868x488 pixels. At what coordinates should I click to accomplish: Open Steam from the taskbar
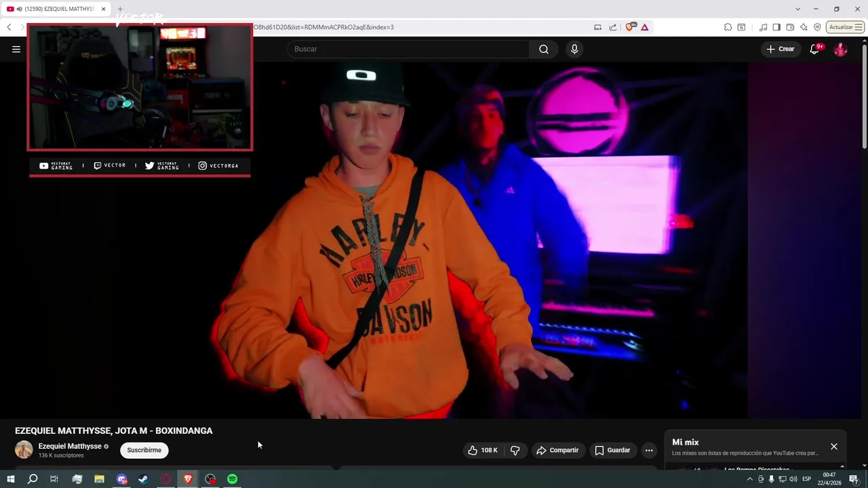pyautogui.click(x=143, y=479)
